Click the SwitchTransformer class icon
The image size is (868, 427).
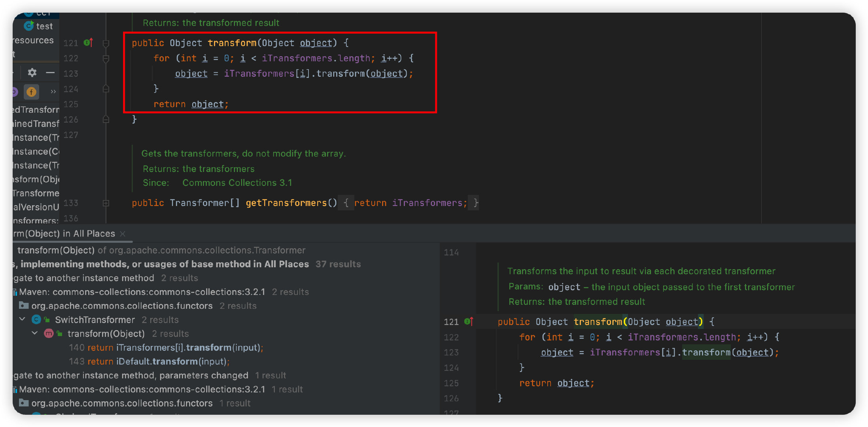pos(36,319)
